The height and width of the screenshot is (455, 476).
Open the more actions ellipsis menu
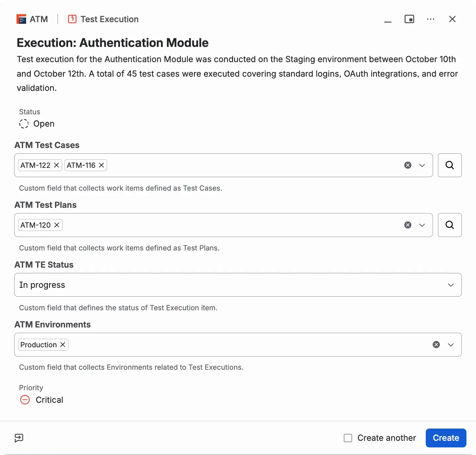point(431,19)
